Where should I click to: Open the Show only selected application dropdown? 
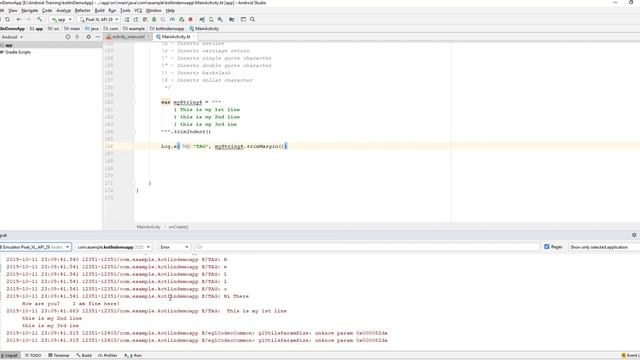(x=604, y=247)
